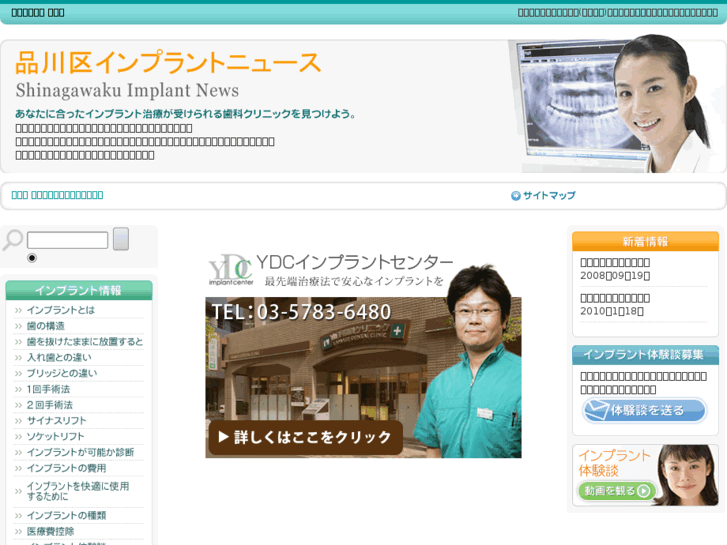Click the chevron icon beside インプラントとは

pyautogui.click(x=19, y=311)
